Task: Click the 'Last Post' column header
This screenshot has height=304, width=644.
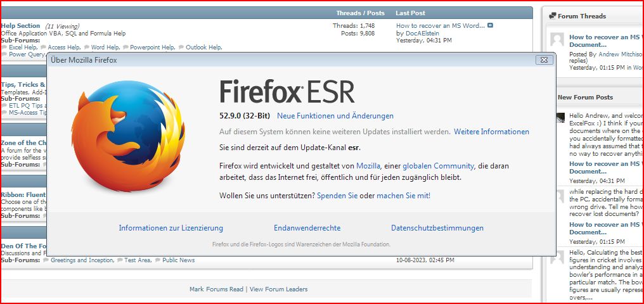Action: click(410, 13)
